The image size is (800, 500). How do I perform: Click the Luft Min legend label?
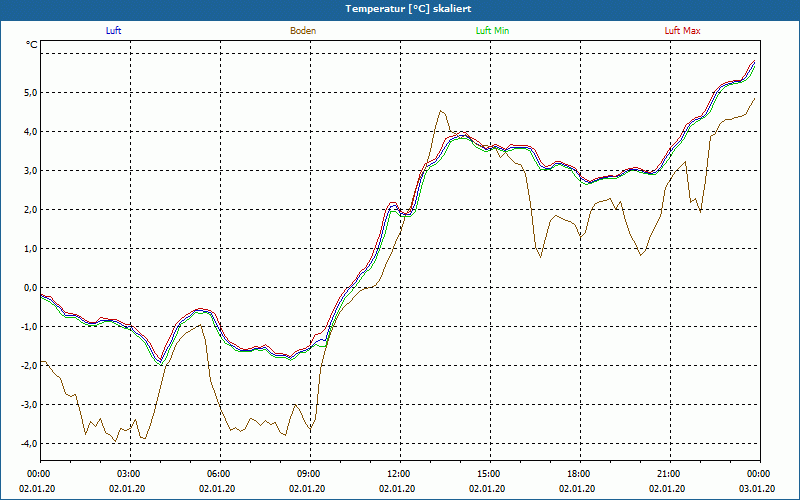pos(492,31)
